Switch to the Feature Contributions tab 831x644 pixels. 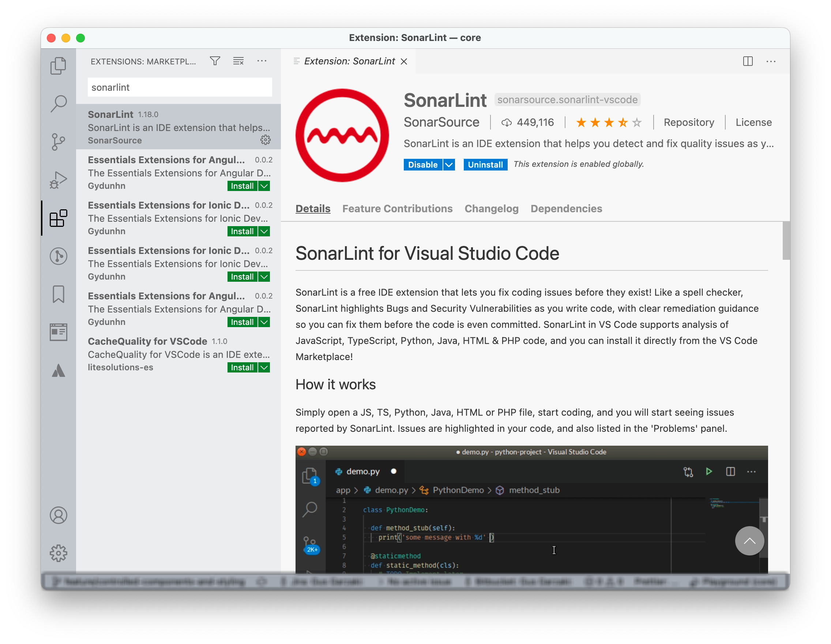[397, 209]
